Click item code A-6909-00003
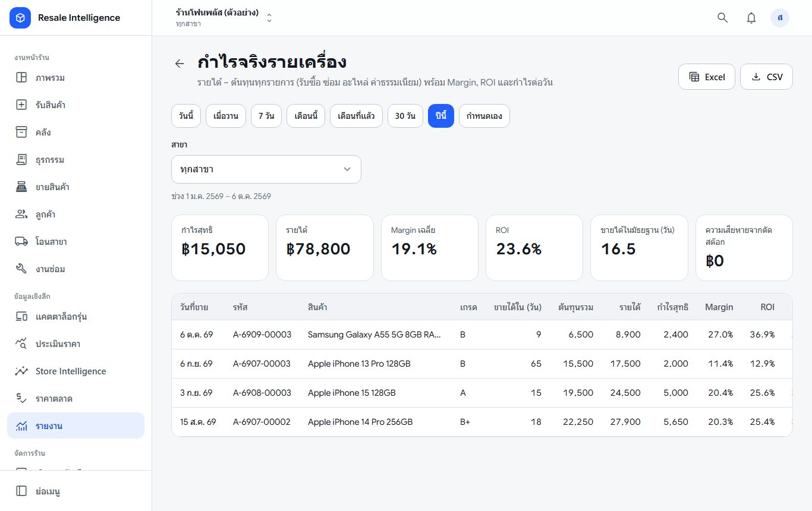The height and width of the screenshot is (511, 812). pos(262,335)
